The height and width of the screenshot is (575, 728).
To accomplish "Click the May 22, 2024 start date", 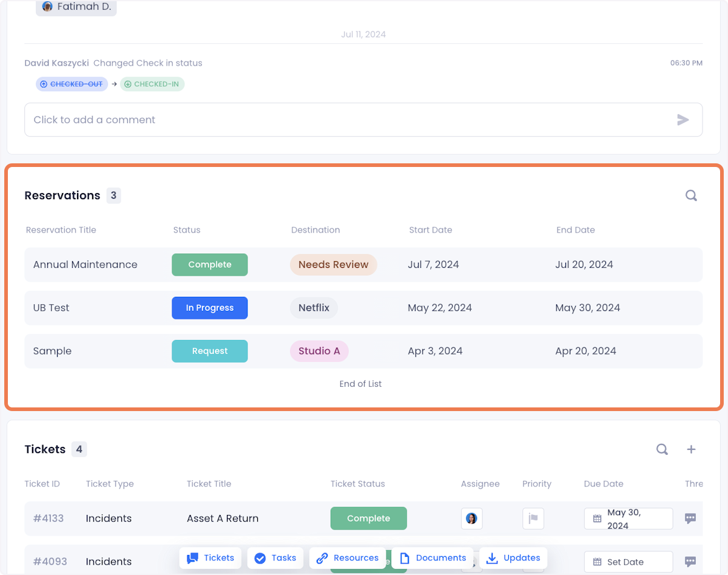I will pyautogui.click(x=440, y=308).
